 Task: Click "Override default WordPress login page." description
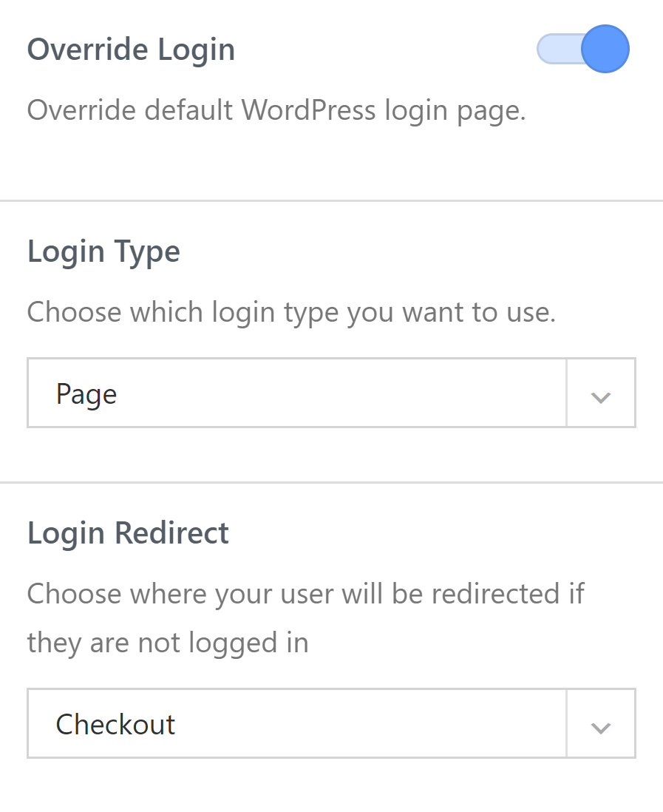pyautogui.click(x=276, y=110)
